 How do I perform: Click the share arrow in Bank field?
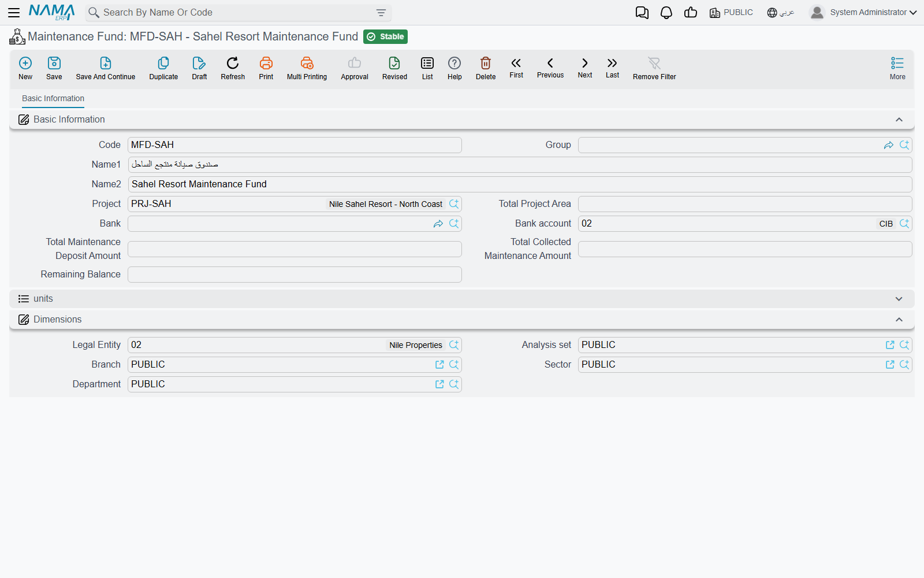tap(438, 224)
